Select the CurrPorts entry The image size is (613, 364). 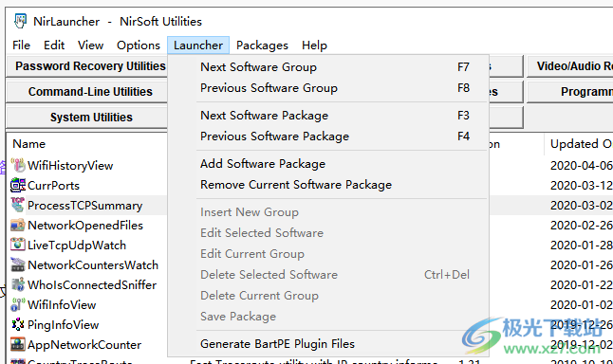(53, 186)
